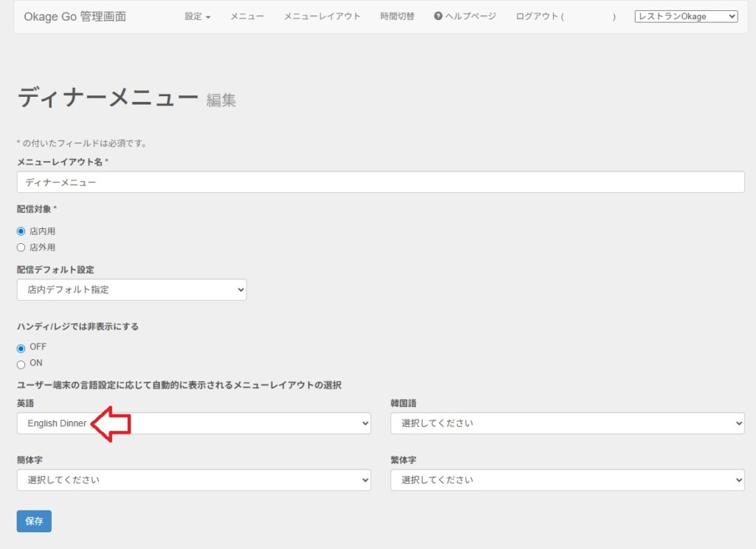Click the ヘルプページ text link
This screenshot has width=756, height=549.
470,16
